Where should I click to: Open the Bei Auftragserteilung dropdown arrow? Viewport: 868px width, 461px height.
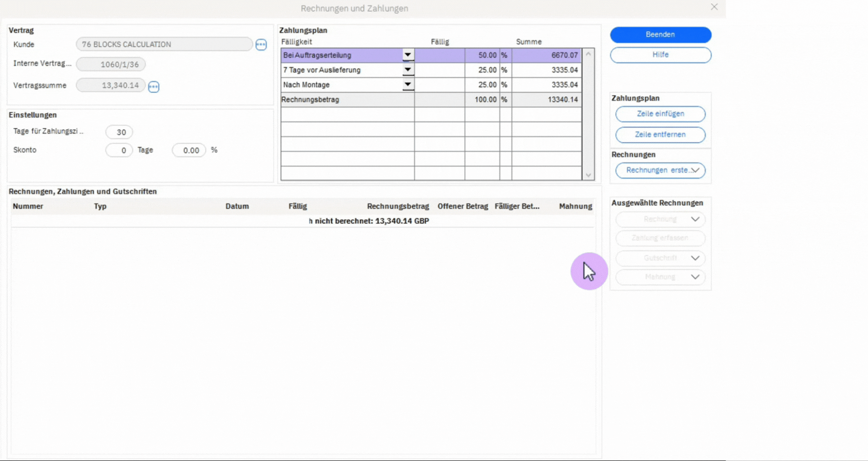(x=407, y=55)
